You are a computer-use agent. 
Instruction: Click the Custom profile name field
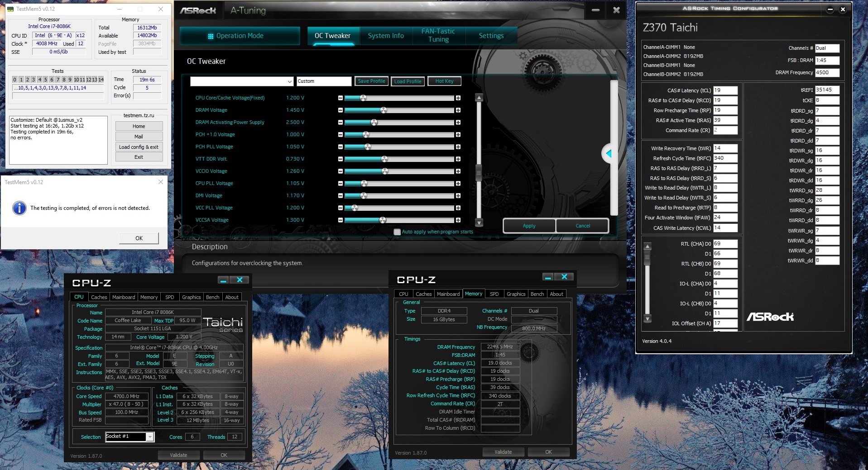pyautogui.click(x=324, y=81)
